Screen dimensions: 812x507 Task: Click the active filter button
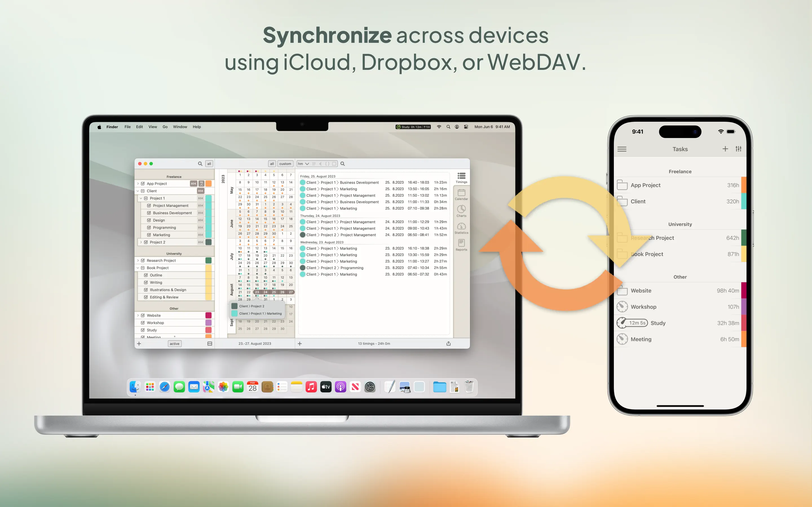175,343
